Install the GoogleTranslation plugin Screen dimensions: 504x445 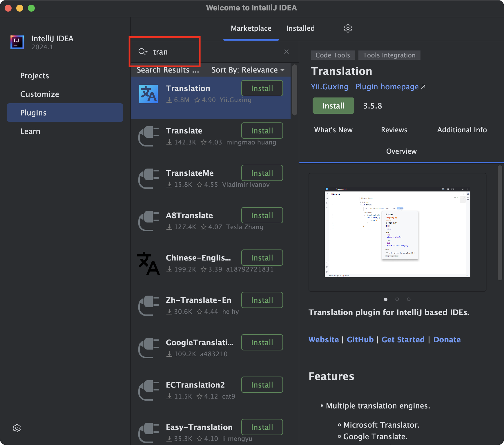coord(262,342)
